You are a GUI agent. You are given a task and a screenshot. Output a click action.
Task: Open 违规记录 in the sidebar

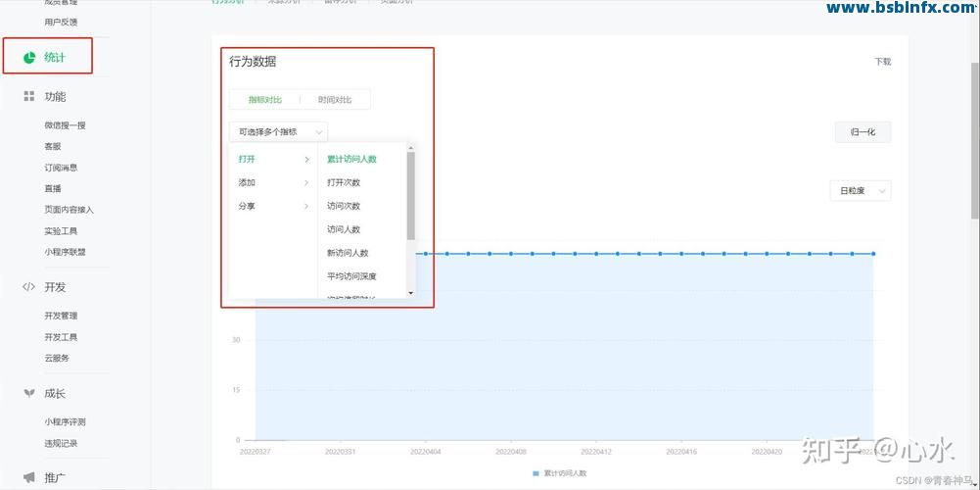point(61,443)
